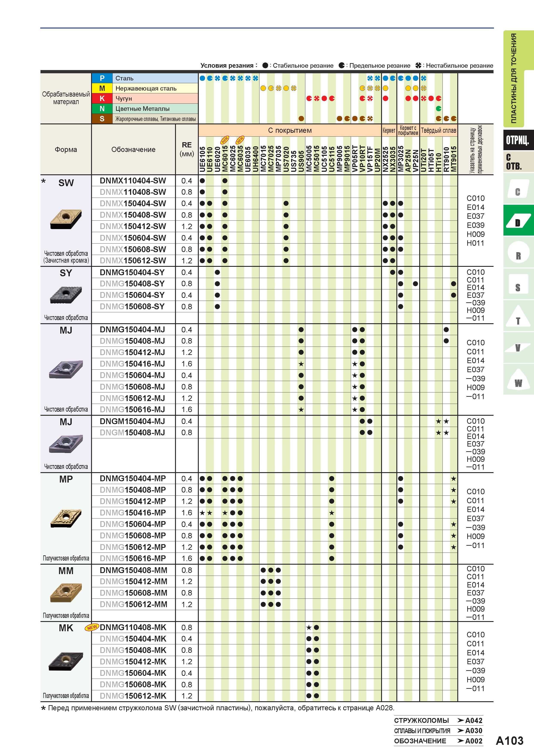
Task: Click the VP15TF grade column header
Action: (370, 159)
